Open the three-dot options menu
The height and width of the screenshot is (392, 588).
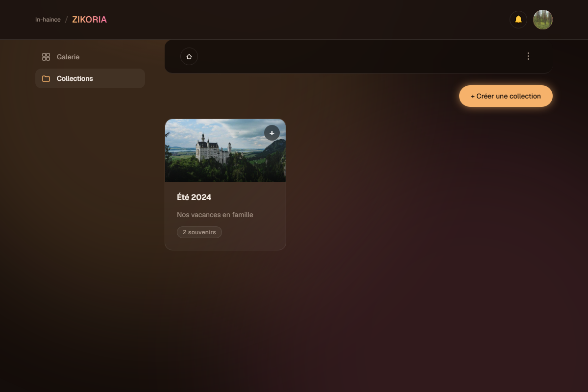528,56
